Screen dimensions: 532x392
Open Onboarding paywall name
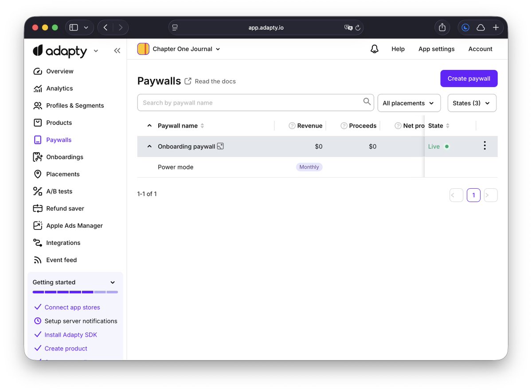pos(186,147)
